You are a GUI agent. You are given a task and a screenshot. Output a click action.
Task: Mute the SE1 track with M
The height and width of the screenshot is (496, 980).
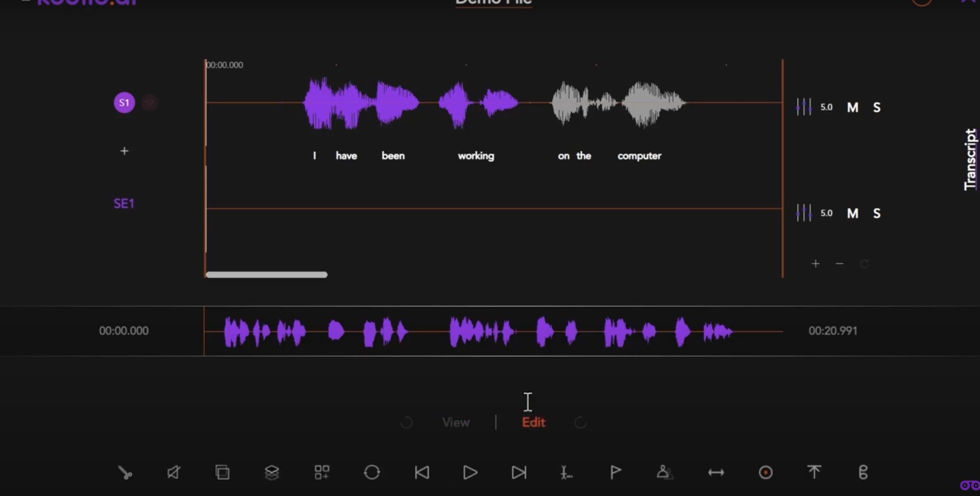(x=853, y=213)
